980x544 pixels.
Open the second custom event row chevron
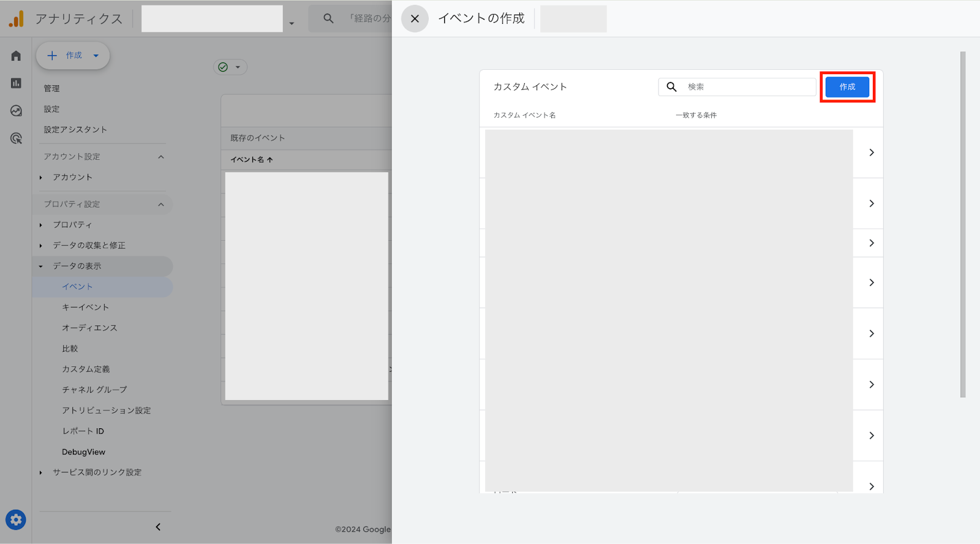click(872, 203)
